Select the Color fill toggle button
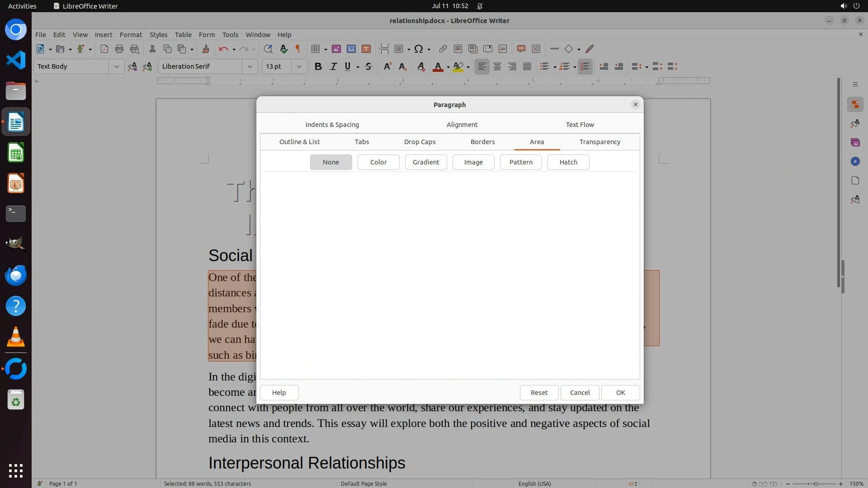This screenshot has width=868, height=488. (x=378, y=162)
